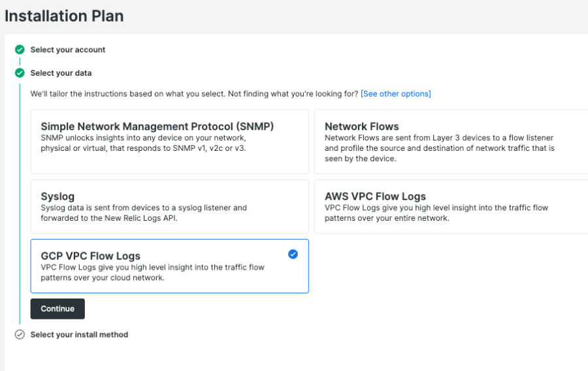The image size is (588, 371).
Task: Select the Simple Network Management Protocol (SNMP) card title
Action: point(157,127)
